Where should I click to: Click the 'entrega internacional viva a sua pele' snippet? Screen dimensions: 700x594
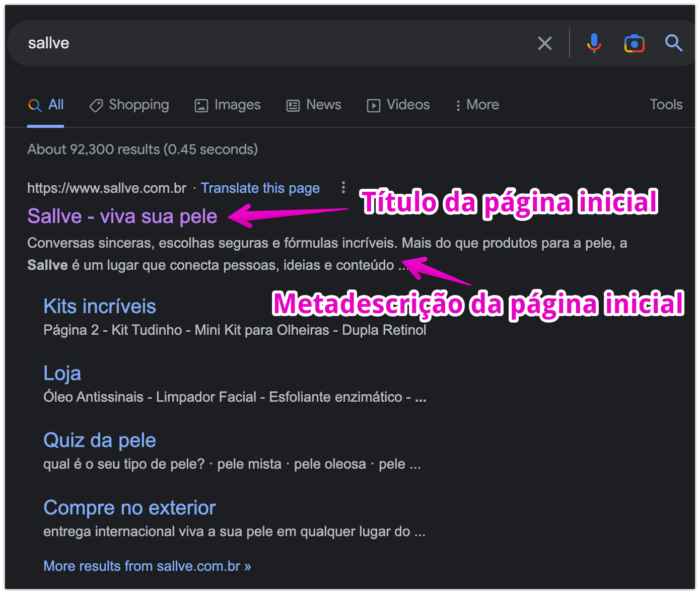(x=234, y=531)
